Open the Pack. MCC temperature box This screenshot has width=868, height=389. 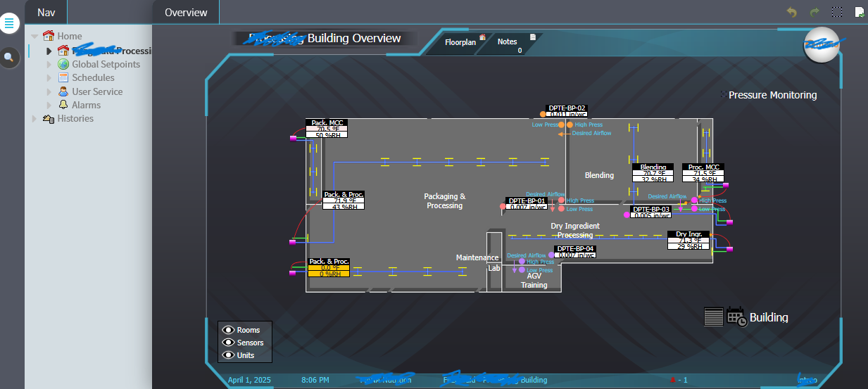click(x=327, y=129)
